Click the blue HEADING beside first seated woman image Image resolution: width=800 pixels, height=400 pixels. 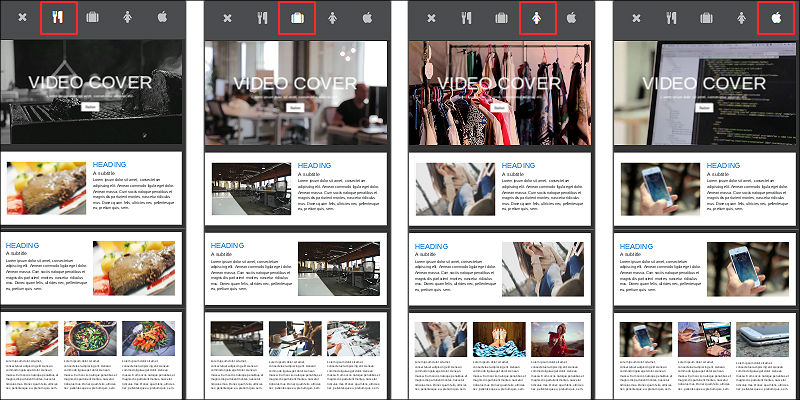point(518,165)
